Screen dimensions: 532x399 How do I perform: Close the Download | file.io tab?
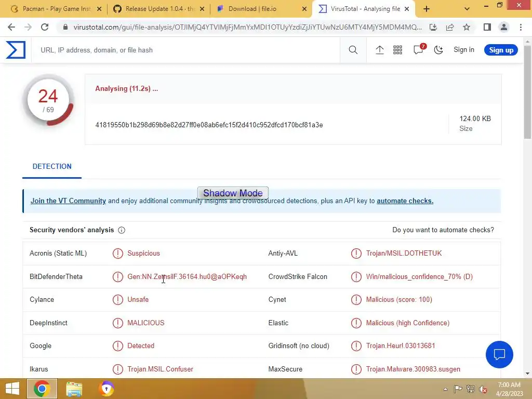pos(304,9)
